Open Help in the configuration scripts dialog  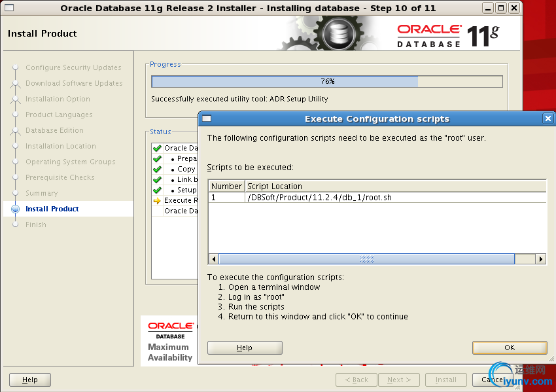pyautogui.click(x=245, y=347)
